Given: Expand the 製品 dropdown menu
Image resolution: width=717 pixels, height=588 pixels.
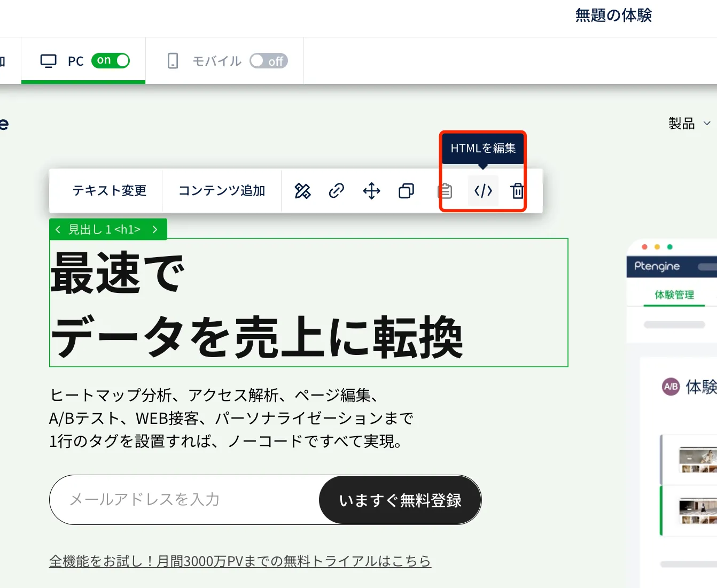Looking at the screenshot, I should 689,123.
